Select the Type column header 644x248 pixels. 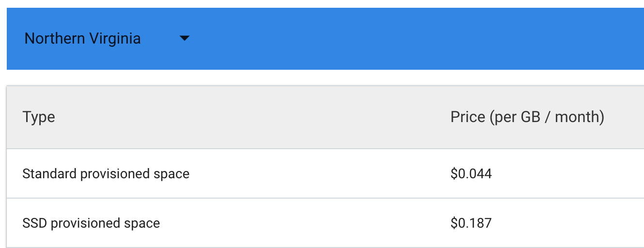tap(39, 117)
